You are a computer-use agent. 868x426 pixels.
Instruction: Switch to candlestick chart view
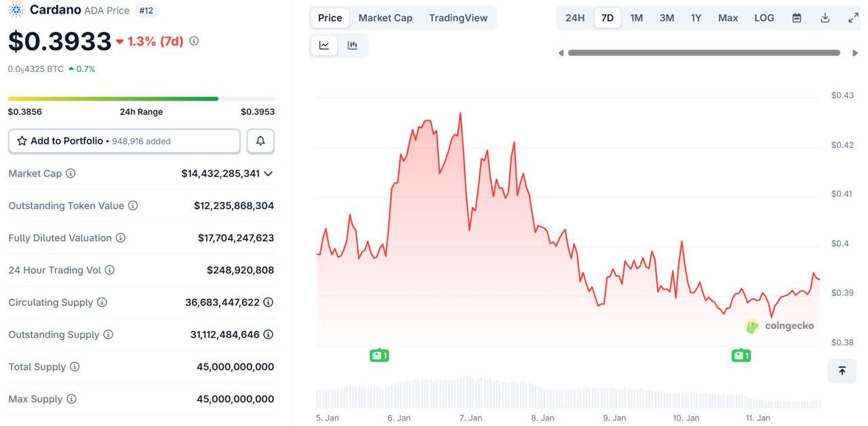(352, 45)
